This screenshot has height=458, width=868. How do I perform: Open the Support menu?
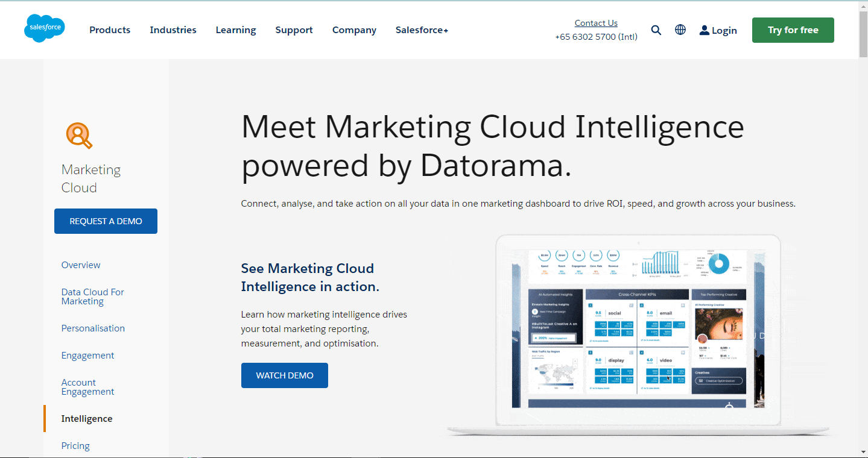pyautogui.click(x=294, y=30)
